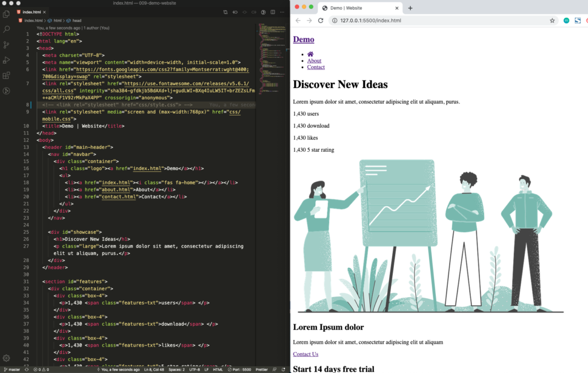Select the index.html editor tab

32,12
